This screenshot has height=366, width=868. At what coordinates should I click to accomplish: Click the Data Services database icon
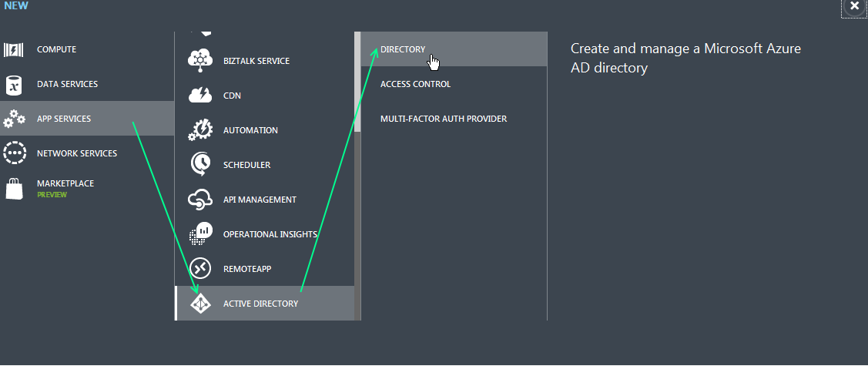click(13, 85)
